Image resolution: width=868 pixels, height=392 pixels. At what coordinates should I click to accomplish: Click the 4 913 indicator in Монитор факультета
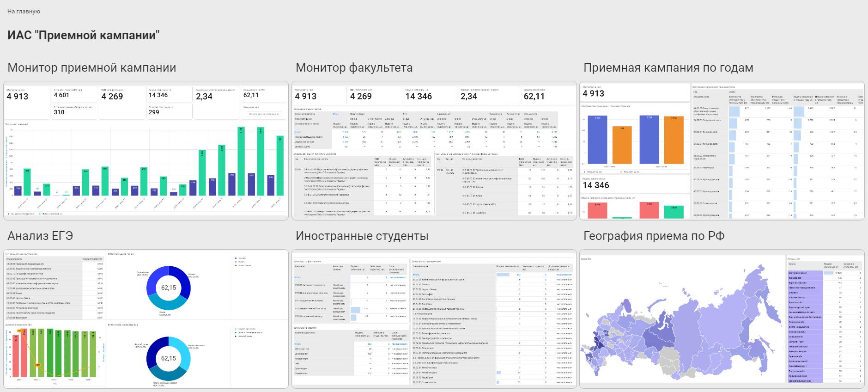[x=306, y=96]
